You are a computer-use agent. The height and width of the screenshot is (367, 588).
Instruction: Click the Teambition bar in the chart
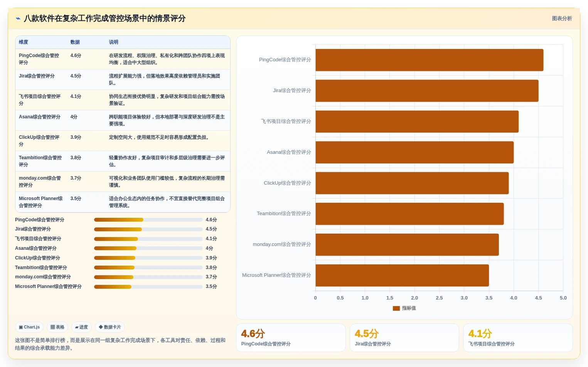(409, 214)
